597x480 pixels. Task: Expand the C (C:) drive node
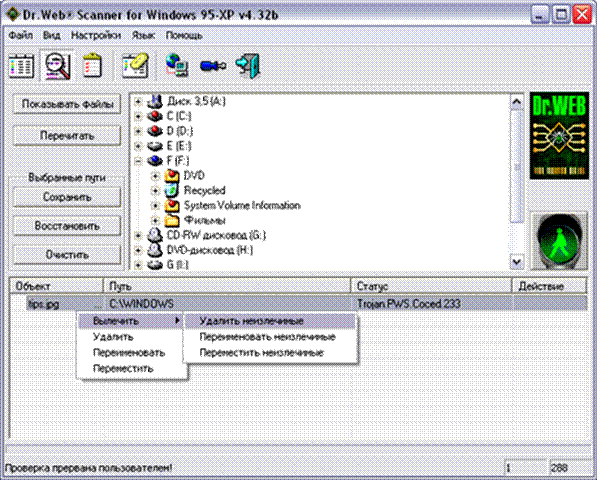138,116
